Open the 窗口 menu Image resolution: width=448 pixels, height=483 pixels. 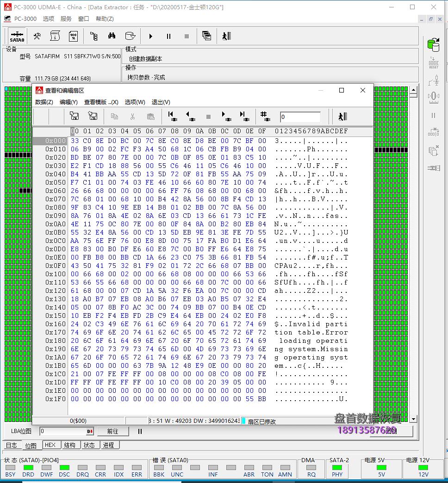(83, 19)
